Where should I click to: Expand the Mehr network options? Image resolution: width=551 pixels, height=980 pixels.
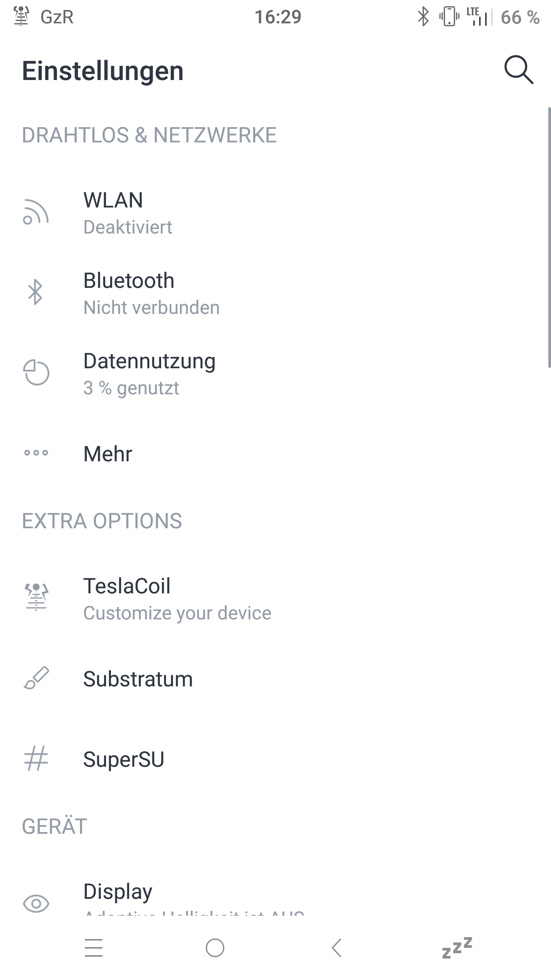(108, 454)
